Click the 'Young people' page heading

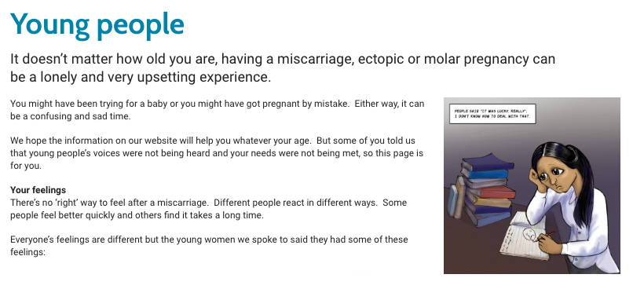click(97, 24)
